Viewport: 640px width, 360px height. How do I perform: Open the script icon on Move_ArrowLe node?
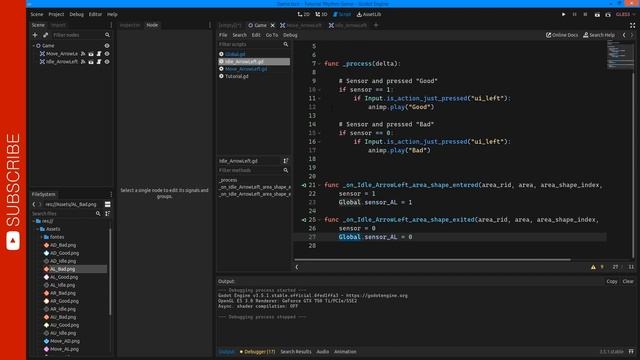click(x=99, y=54)
